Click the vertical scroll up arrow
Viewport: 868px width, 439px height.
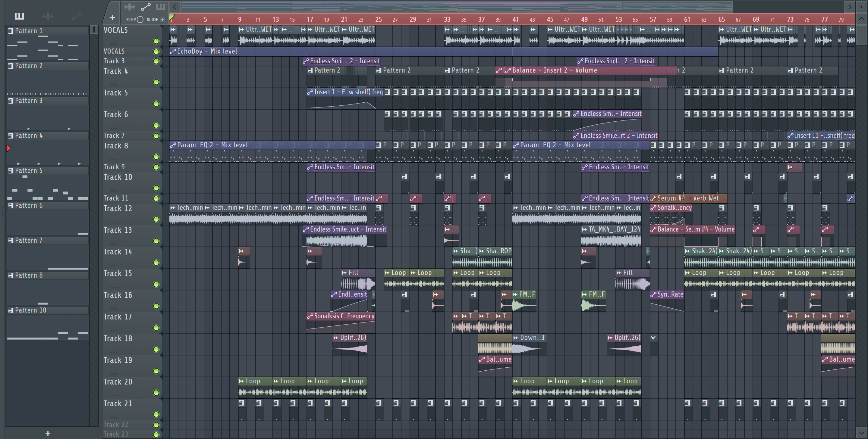pyautogui.click(x=861, y=19)
